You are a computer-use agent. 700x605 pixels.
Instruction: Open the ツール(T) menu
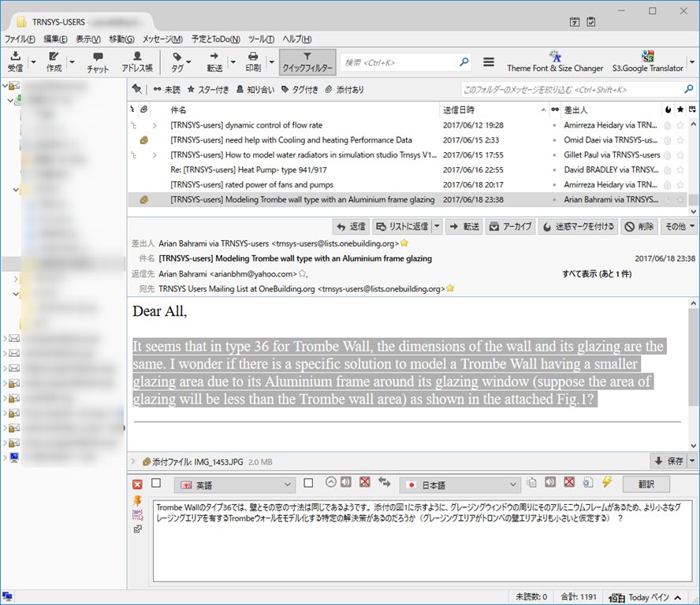261,39
